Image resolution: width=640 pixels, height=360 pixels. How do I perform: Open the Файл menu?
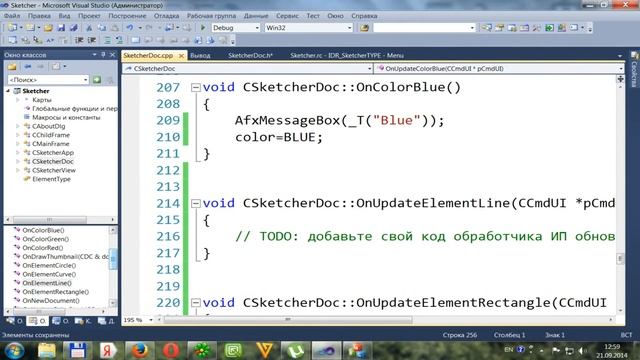click(x=12, y=16)
